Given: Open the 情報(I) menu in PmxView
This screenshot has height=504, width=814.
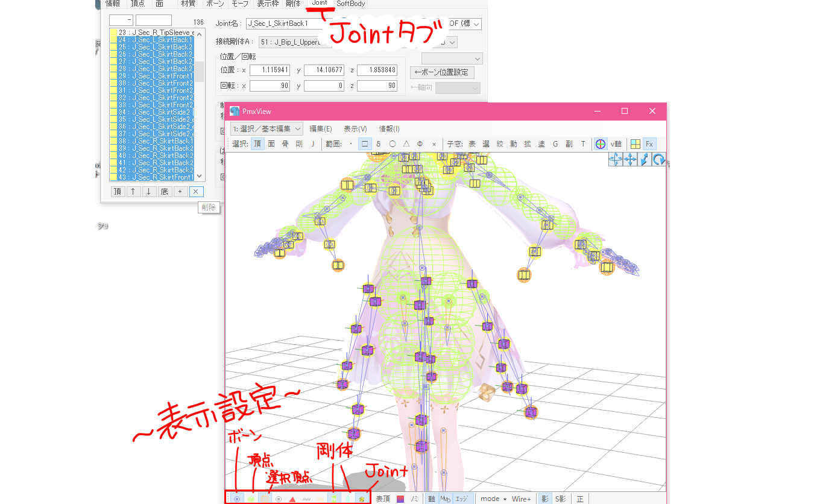Looking at the screenshot, I should pos(389,128).
